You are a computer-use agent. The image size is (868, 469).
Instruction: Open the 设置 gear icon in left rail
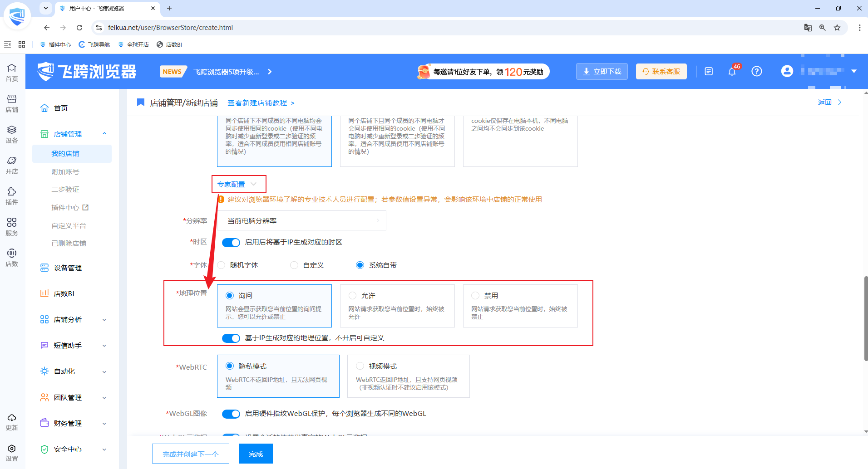[12, 453]
